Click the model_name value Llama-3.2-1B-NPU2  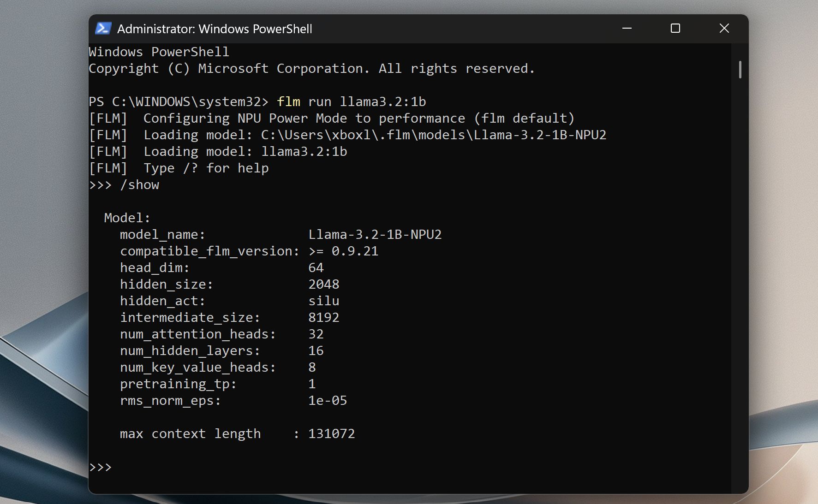coord(375,235)
